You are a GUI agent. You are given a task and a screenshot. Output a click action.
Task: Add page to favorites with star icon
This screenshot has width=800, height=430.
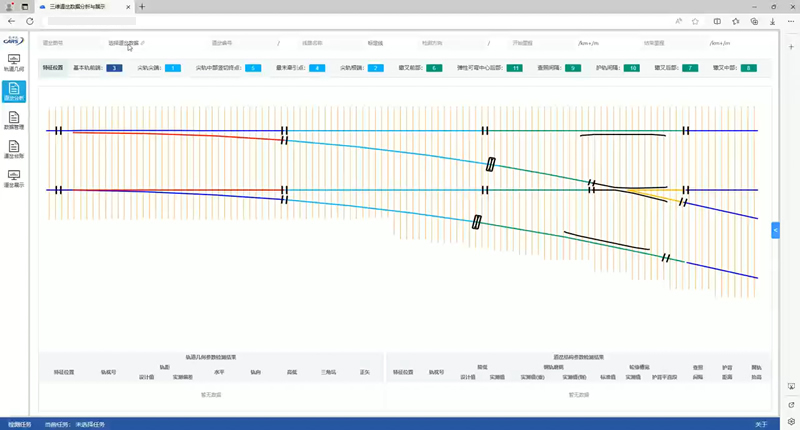(695, 21)
